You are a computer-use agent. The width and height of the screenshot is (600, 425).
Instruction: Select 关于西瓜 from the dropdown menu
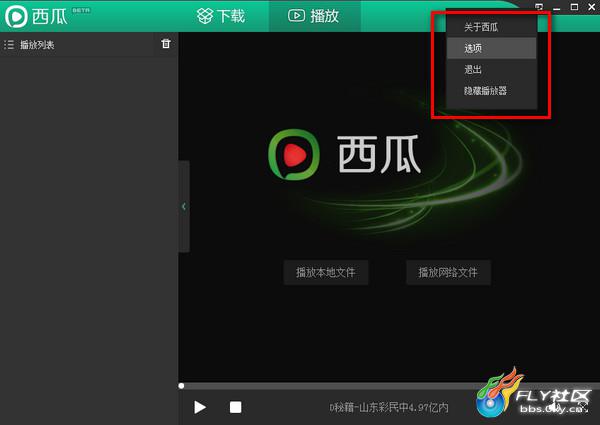click(x=491, y=27)
